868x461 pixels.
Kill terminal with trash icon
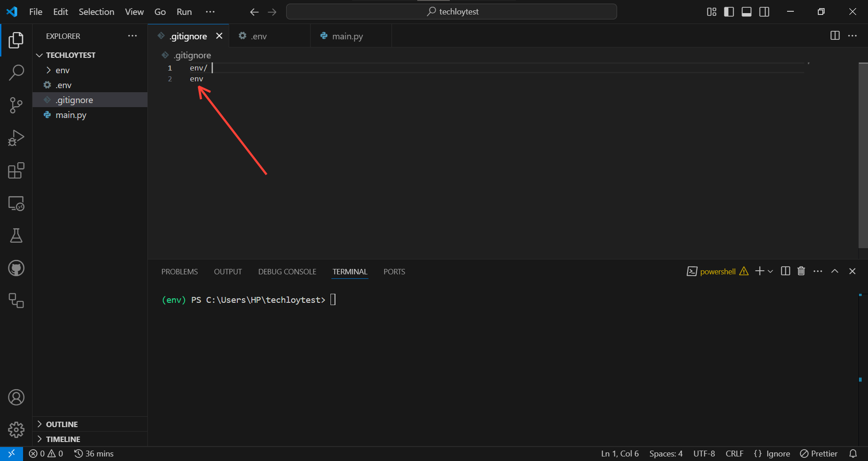coord(801,271)
